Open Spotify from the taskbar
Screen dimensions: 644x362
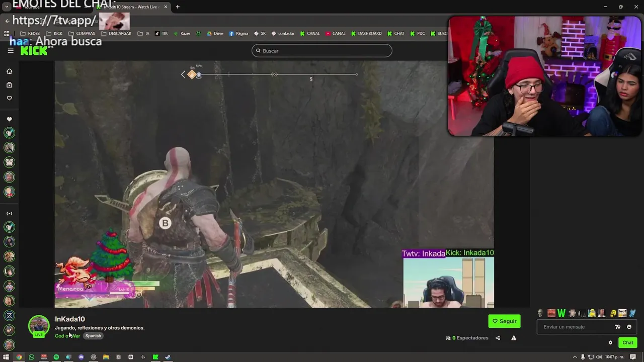[56, 357]
